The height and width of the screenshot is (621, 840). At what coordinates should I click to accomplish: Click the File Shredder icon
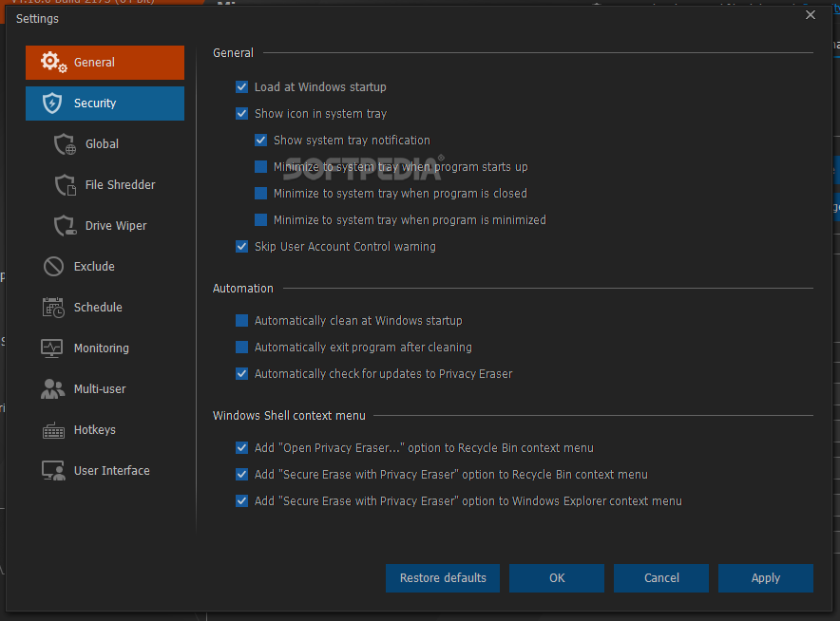(x=66, y=185)
